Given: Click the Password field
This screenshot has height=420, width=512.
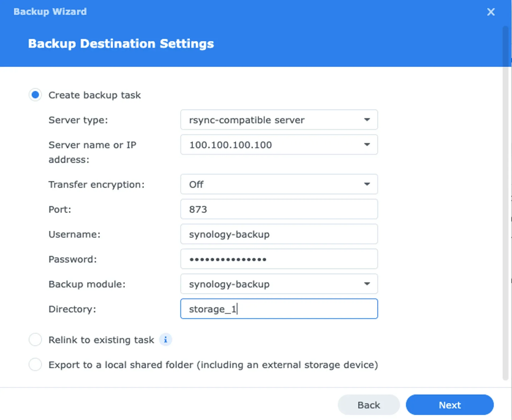Looking at the screenshot, I should coord(279,259).
